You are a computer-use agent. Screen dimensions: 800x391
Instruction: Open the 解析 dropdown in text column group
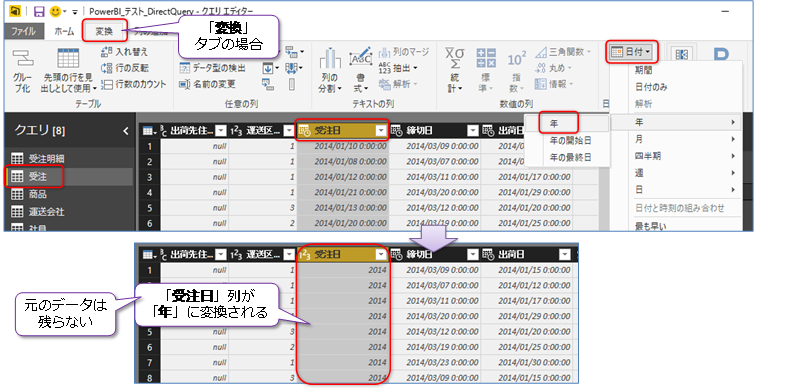(398, 84)
